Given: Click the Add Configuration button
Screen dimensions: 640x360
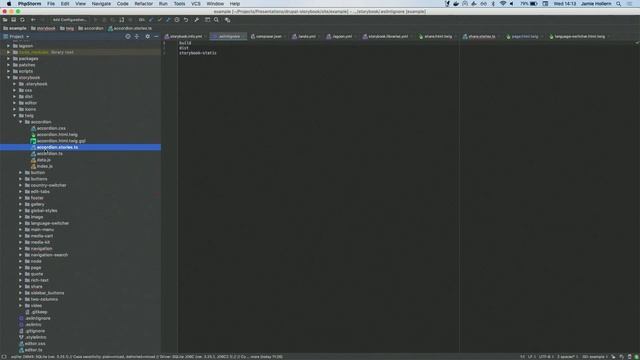Looking at the screenshot, I should coord(70,20).
